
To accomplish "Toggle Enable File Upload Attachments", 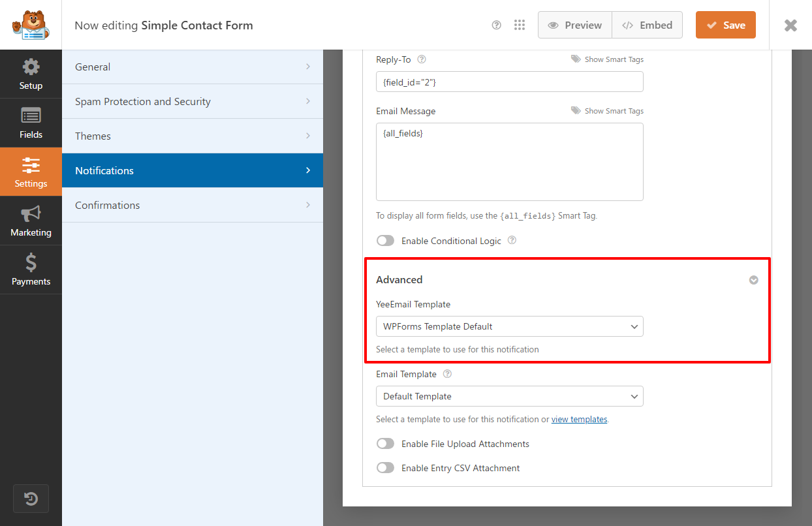I will (x=386, y=444).
